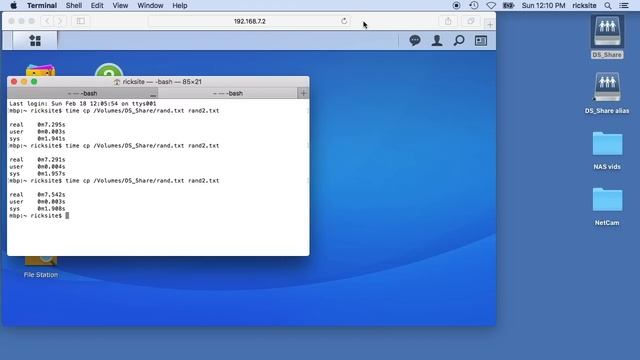Open the Shell menu

coord(74,5)
